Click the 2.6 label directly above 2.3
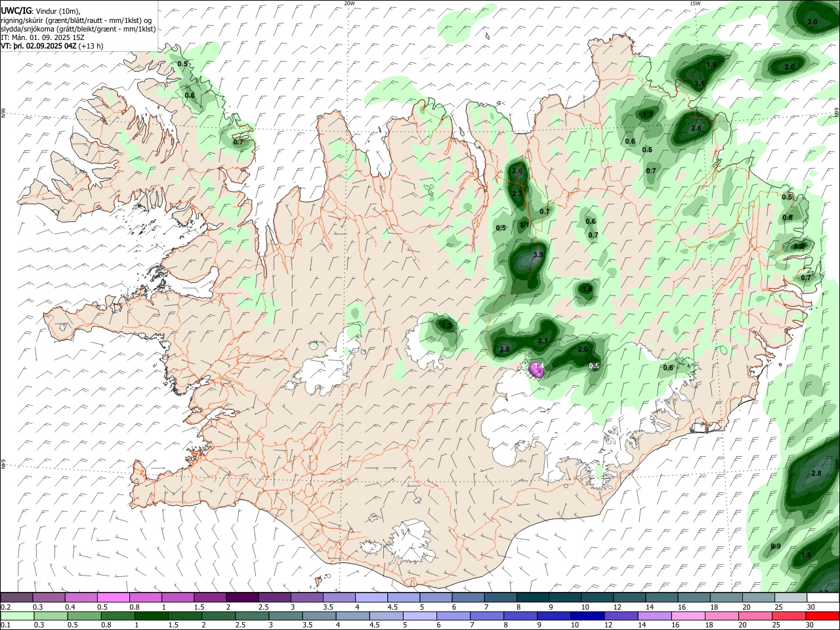Screen dimensions: 840x630 pyautogui.click(x=517, y=171)
